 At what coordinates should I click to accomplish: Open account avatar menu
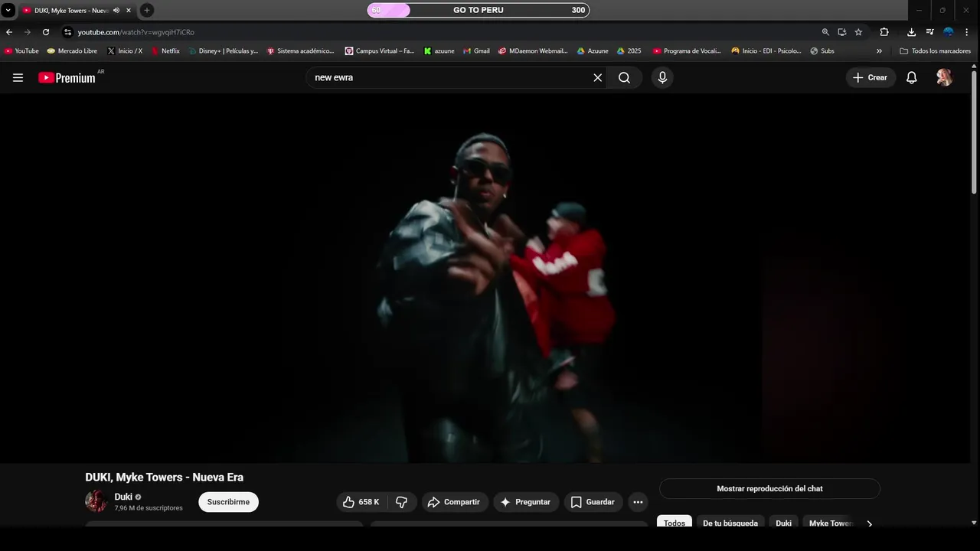coord(944,77)
